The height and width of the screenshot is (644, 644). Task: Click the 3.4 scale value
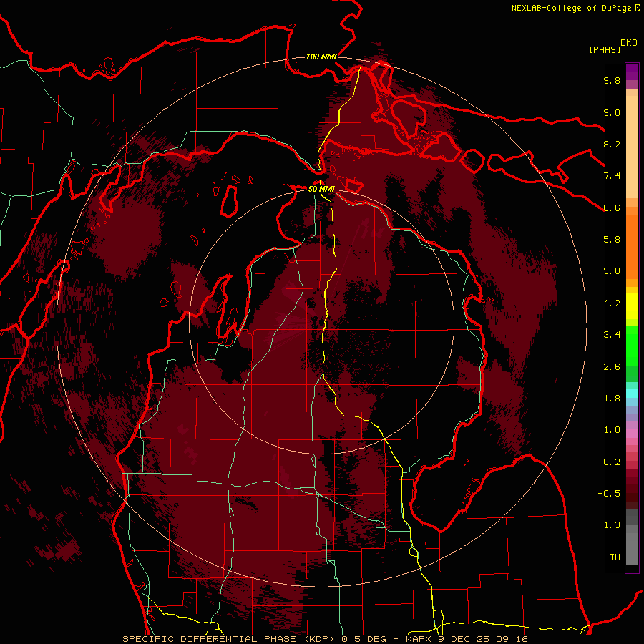coord(612,335)
